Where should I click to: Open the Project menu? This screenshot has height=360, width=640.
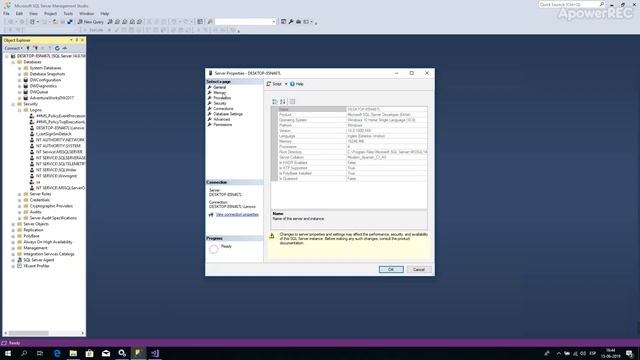[x=51, y=13]
